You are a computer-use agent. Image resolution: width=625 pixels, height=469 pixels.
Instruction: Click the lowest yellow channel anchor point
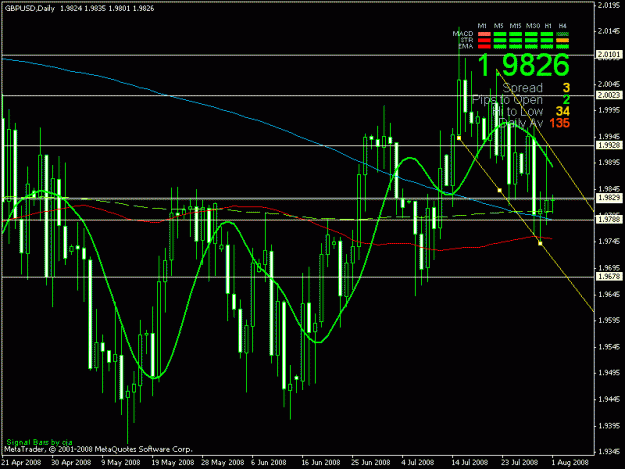click(x=540, y=243)
